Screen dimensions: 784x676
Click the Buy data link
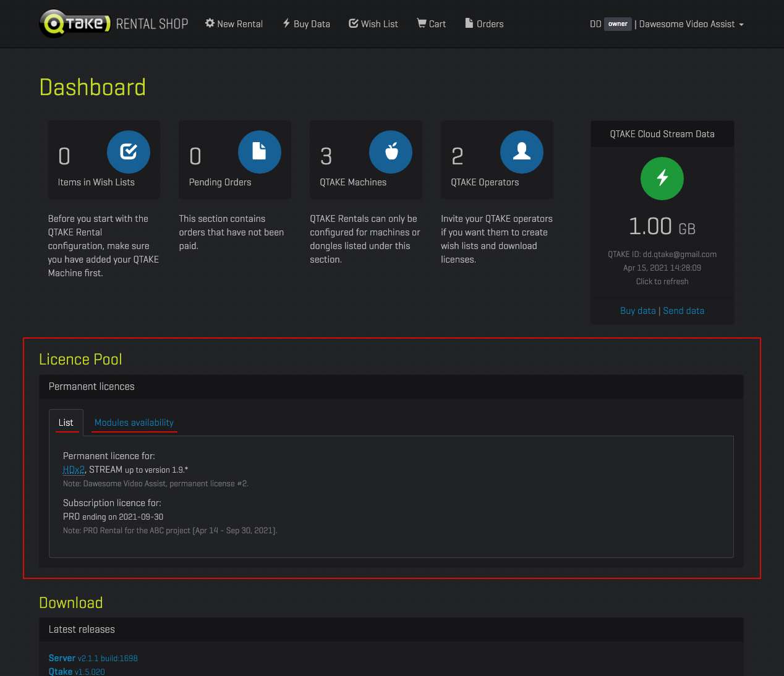[x=638, y=311]
